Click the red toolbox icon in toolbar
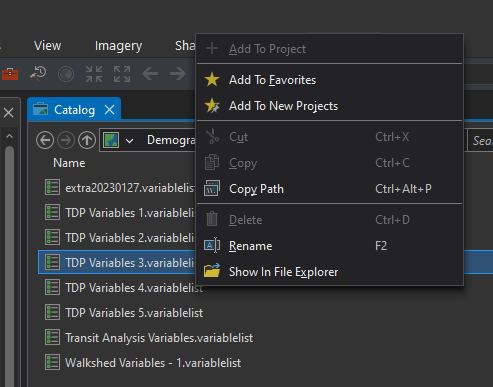The image size is (493, 387). (10, 74)
